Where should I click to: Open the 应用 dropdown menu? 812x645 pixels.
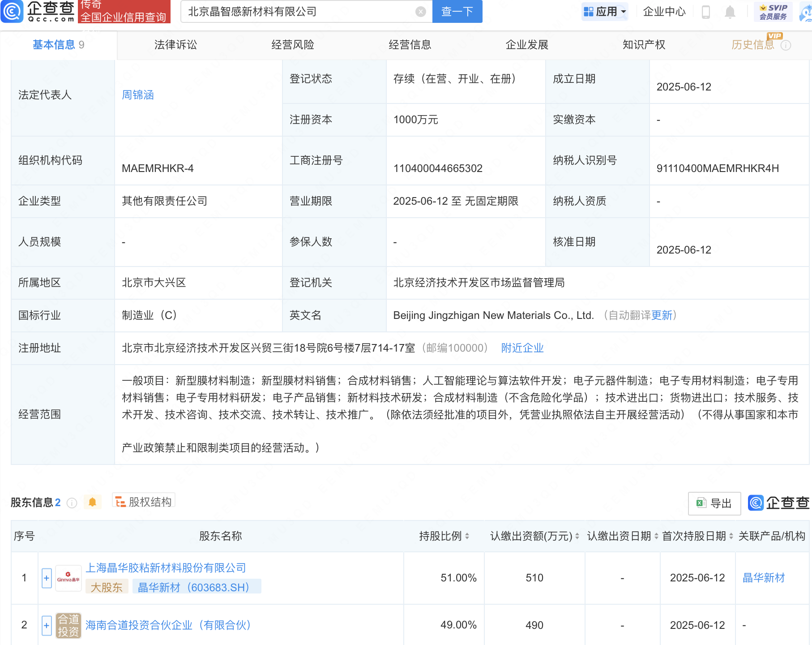click(605, 11)
